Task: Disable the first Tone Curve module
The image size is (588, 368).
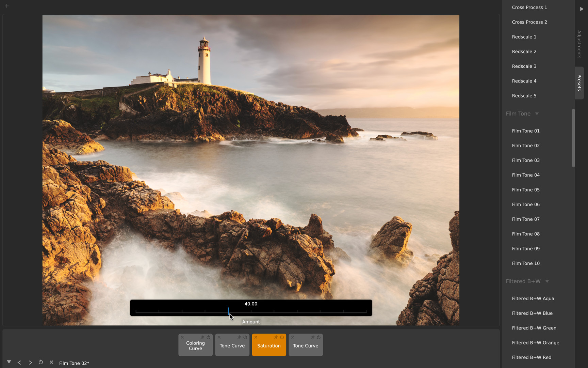Action: tap(245, 337)
